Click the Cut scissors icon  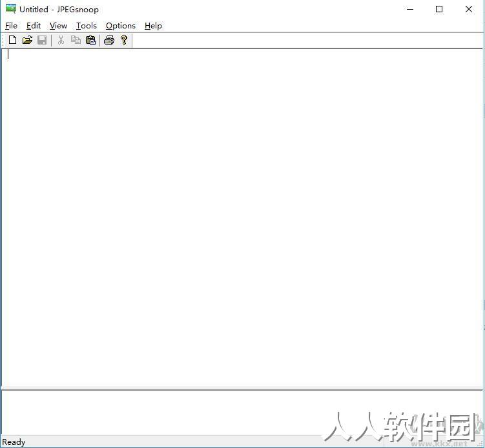[61, 40]
